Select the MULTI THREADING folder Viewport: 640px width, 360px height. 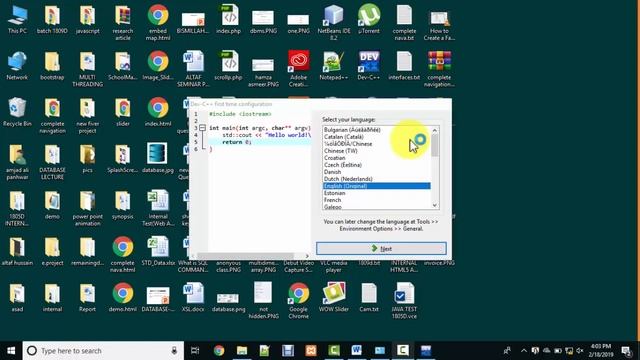(x=87, y=69)
